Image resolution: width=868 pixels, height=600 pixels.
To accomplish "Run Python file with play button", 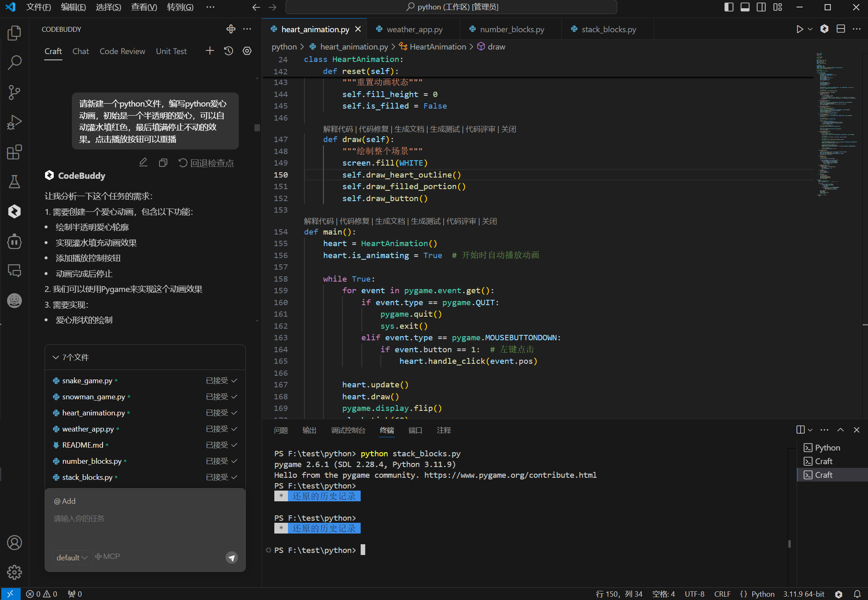I will point(800,29).
